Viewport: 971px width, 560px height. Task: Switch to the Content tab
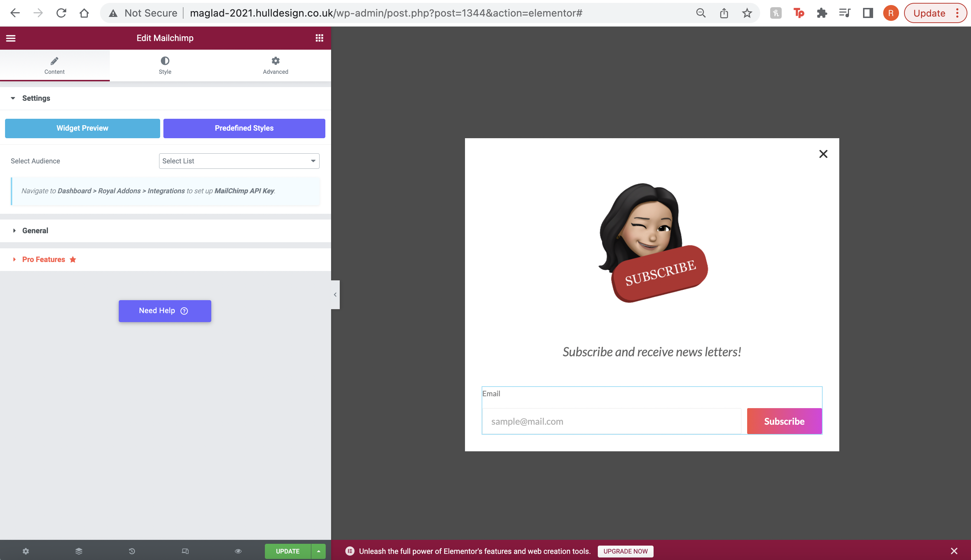tap(55, 66)
